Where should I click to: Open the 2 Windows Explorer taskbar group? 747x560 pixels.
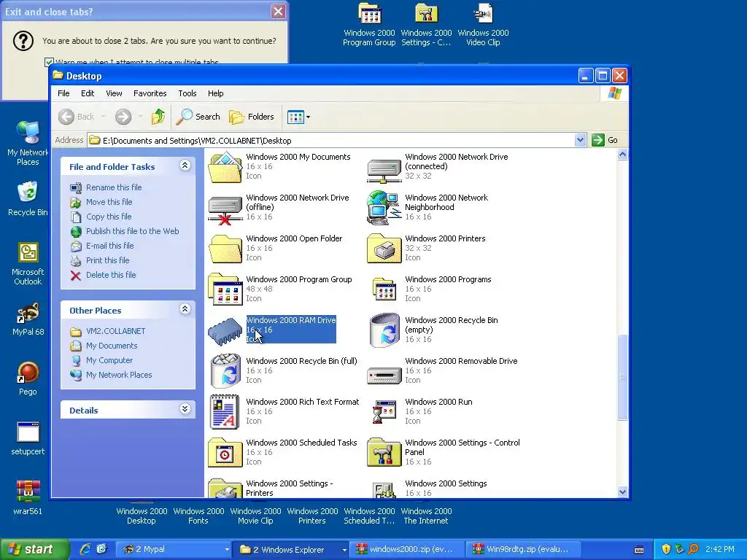pos(292,550)
